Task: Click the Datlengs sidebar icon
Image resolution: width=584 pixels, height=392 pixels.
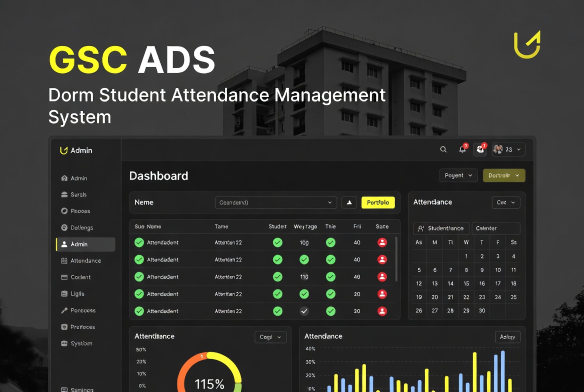Action: (x=64, y=227)
